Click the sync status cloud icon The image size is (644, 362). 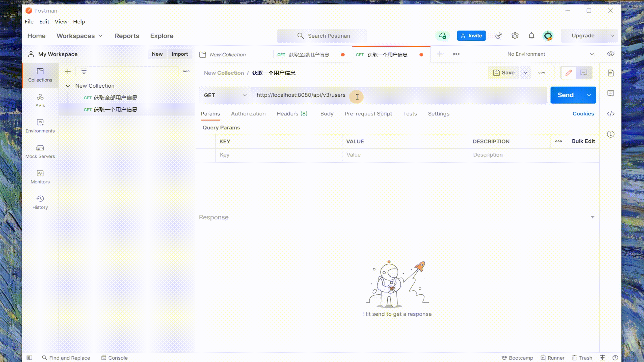[442, 36]
